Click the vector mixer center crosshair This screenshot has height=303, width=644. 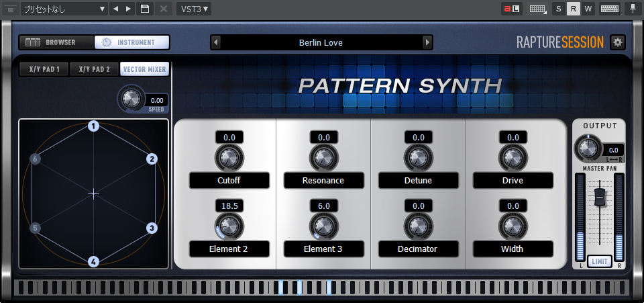(x=94, y=194)
